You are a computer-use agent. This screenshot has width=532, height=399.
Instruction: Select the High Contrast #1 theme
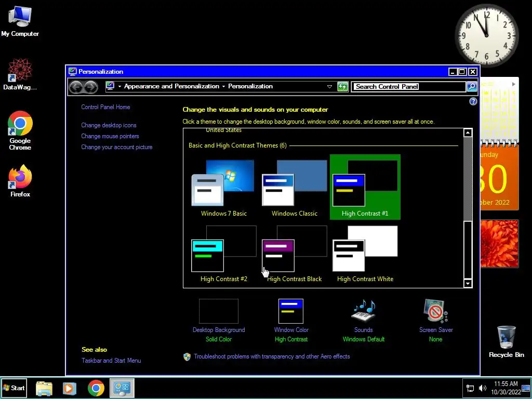[x=365, y=187]
